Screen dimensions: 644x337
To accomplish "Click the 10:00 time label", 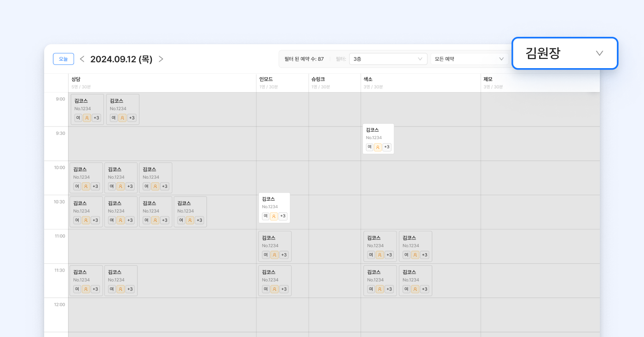I will [59, 168].
